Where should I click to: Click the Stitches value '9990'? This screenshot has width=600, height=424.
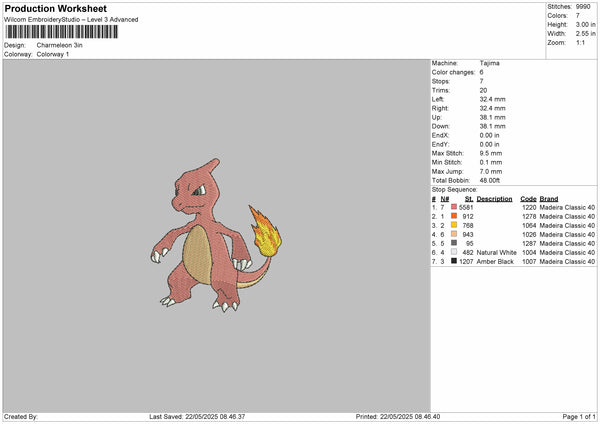(x=583, y=7)
